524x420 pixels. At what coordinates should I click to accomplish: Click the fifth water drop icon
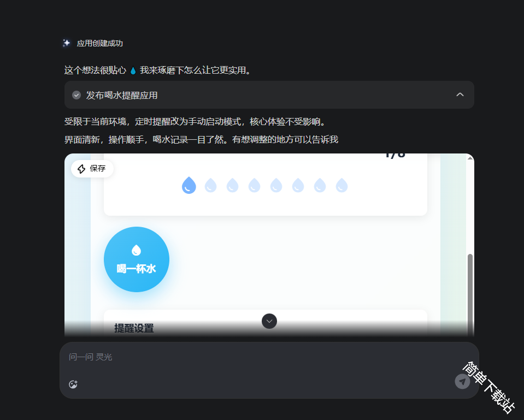(x=276, y=186)
